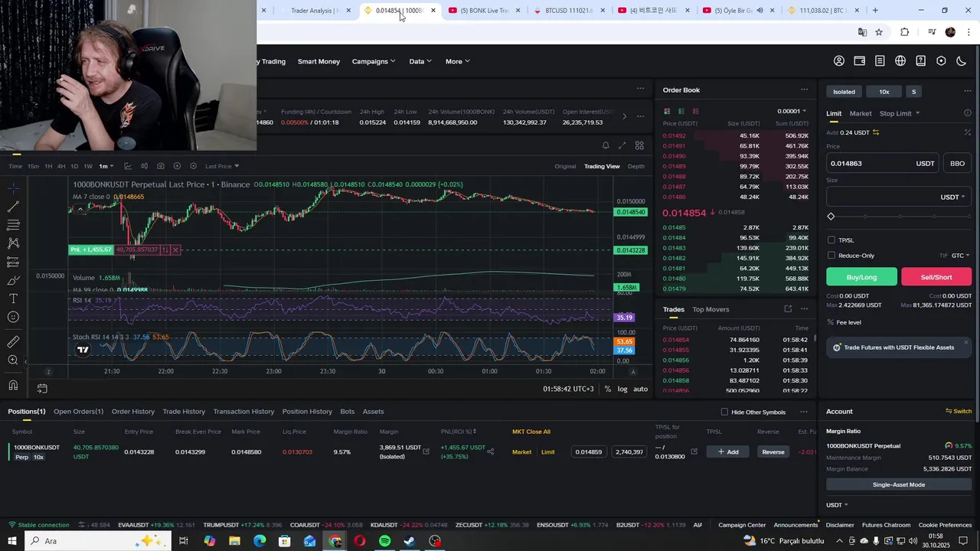
Task: Select the Market order tab
Action: (861, 113)
